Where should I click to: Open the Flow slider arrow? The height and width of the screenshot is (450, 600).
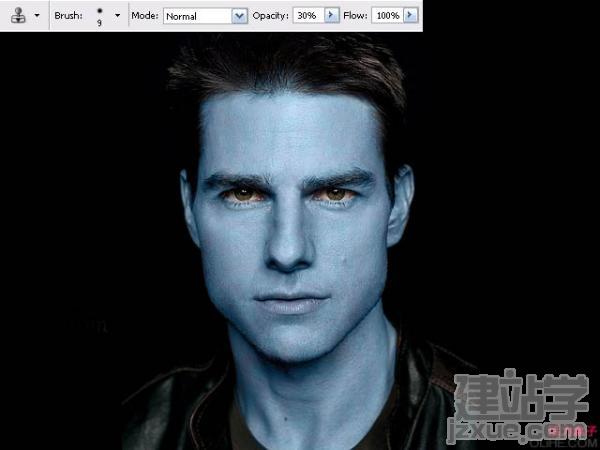(411, 16)
